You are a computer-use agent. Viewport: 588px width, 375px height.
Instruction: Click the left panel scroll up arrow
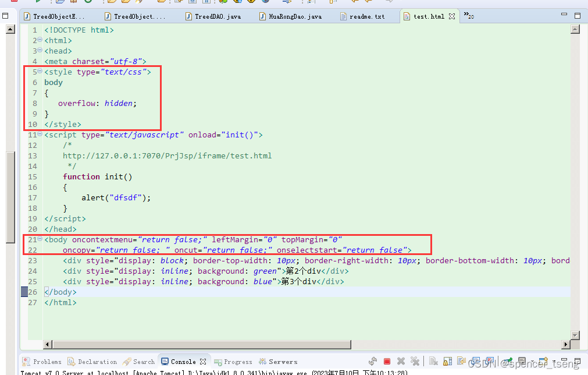pos(10,29)
